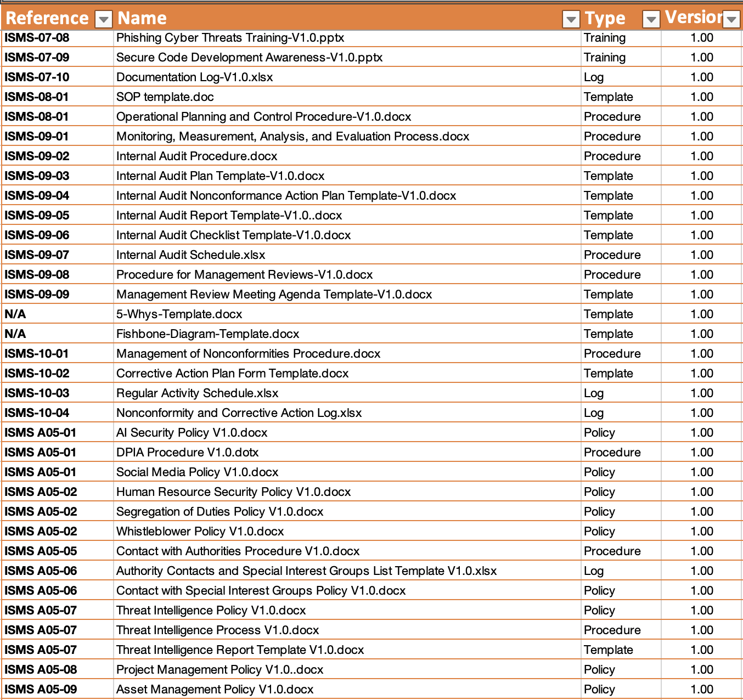The width and height of the screenshot is (743, 700).
Task: Open the Version column filter dropdown
Action: pos(731,20)
